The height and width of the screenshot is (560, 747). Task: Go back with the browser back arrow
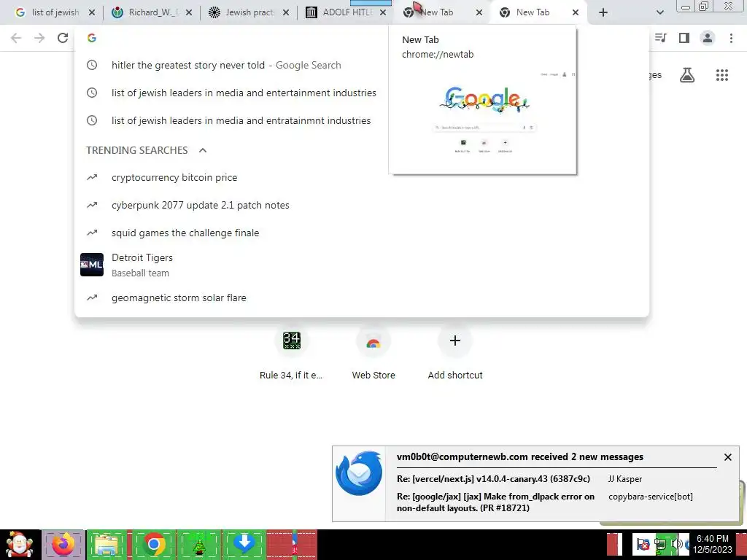point(16,38)
